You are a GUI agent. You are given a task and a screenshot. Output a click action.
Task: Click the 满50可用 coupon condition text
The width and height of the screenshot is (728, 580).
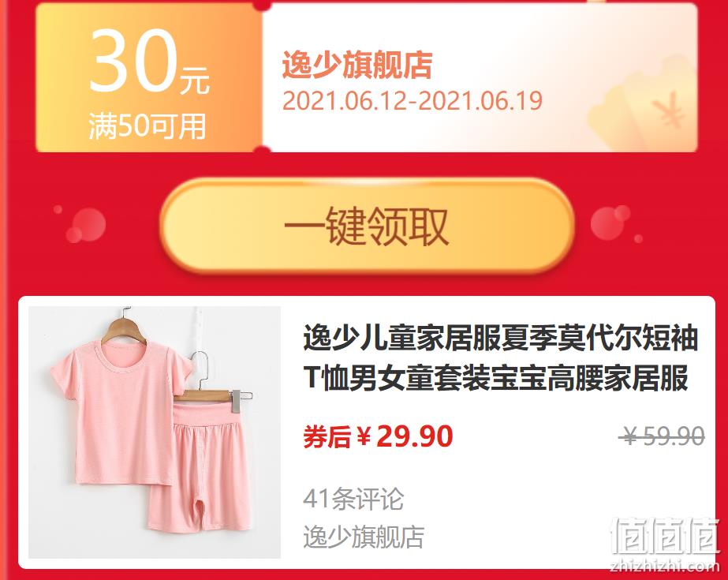coord(147,125)
